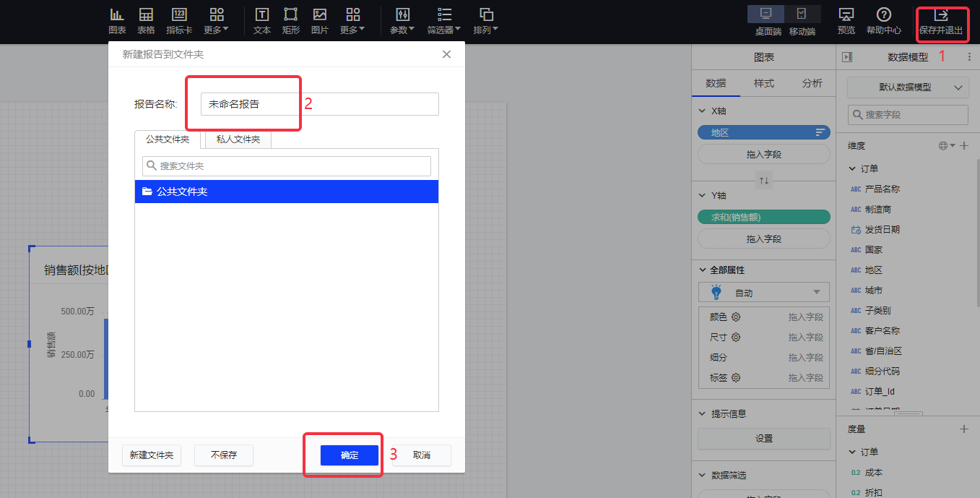Click the Chart (图表) toolbar icon
This screenshot has width=980, height=498.
tap(117, 20)
